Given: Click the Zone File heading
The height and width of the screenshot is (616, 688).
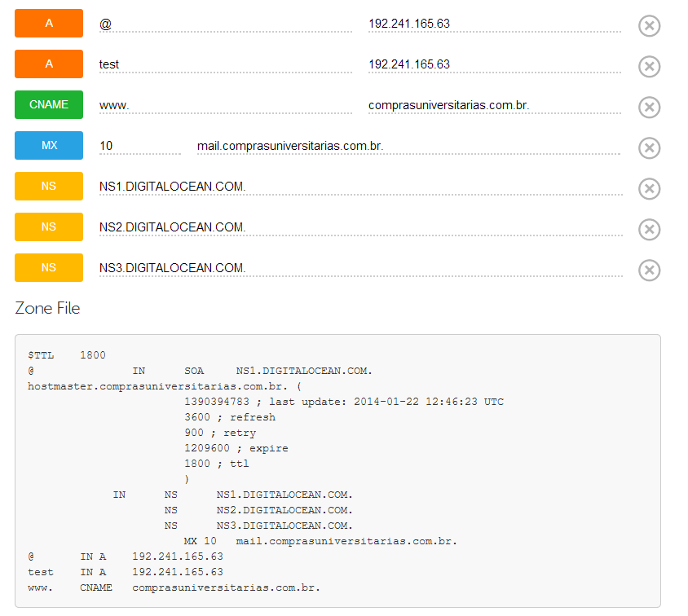Looking at the screenshot, I should [47, 308].
